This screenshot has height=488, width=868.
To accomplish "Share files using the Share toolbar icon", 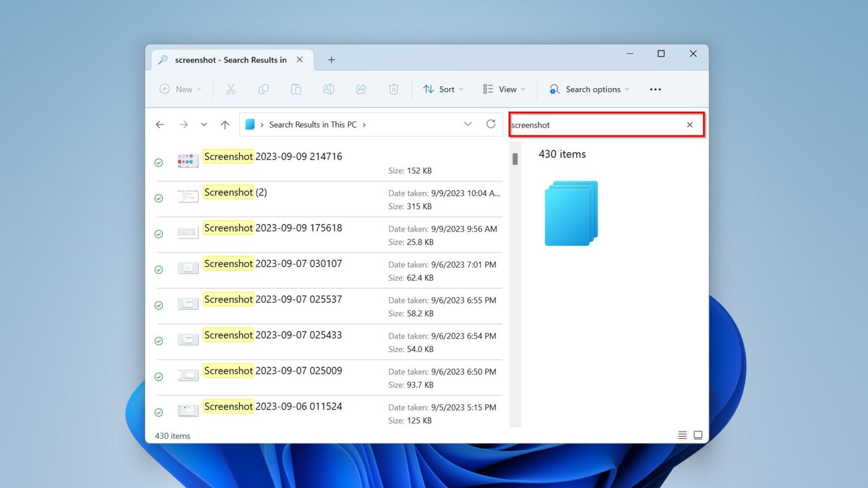I will (x=361, y=89).
